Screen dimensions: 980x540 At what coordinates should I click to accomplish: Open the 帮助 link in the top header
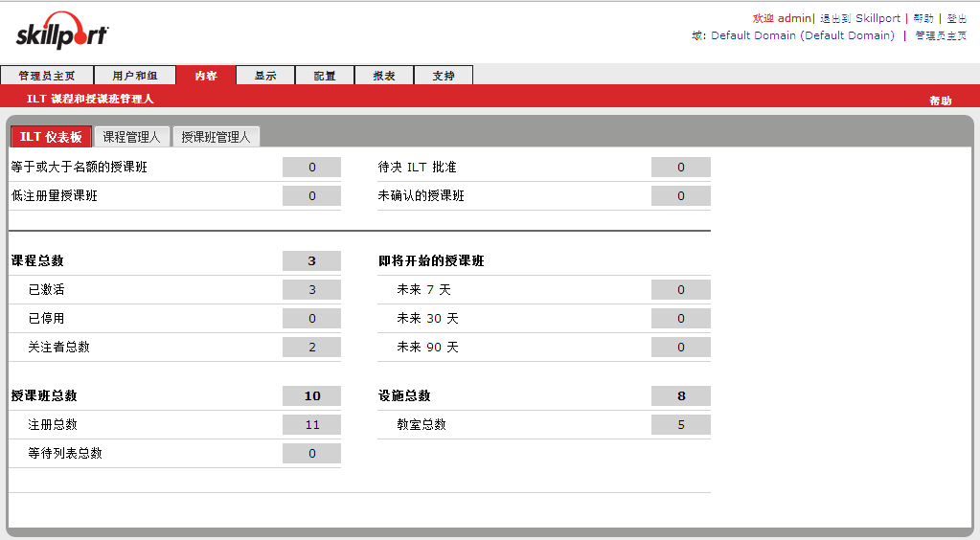[x=923, y=18]
